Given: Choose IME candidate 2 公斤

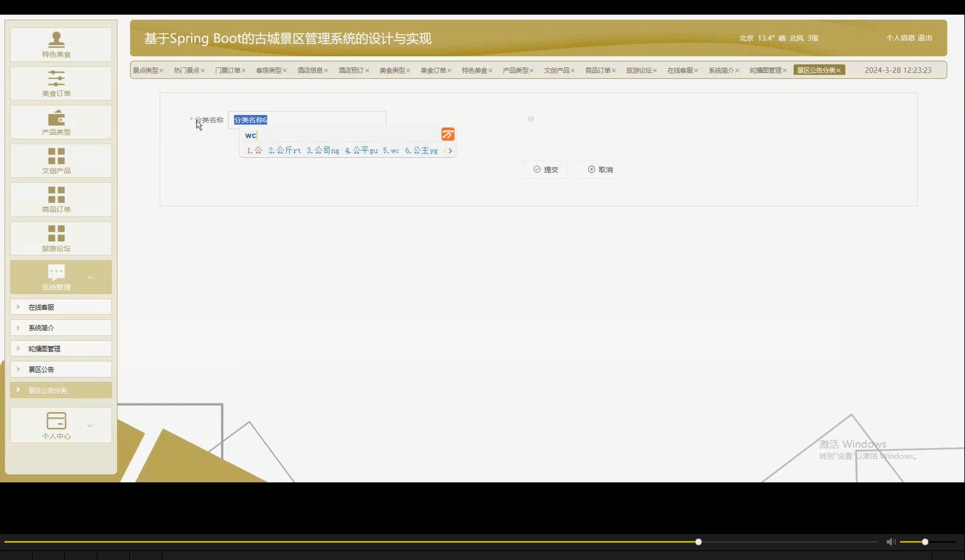Looking at the screenshot, I should (285, 151).
